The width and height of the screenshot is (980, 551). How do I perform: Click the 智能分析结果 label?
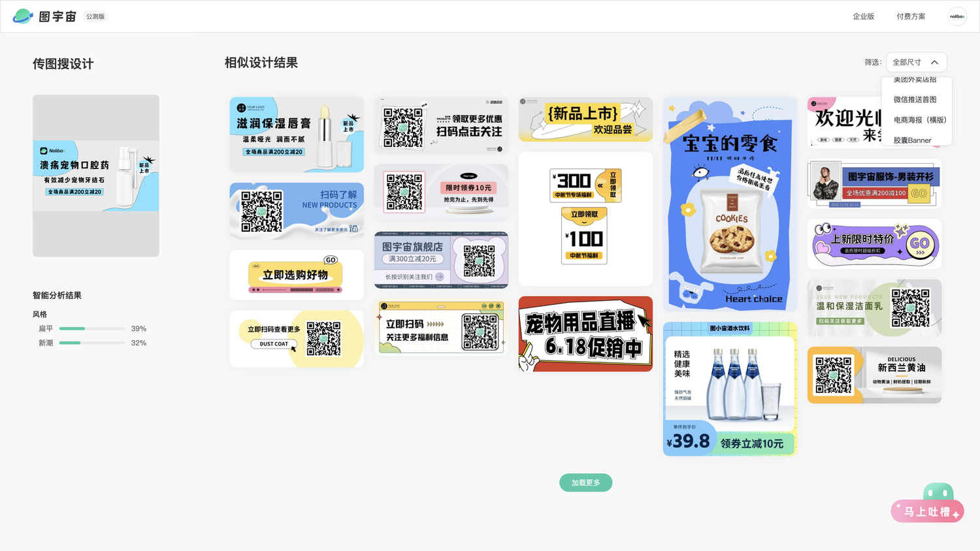57,296
